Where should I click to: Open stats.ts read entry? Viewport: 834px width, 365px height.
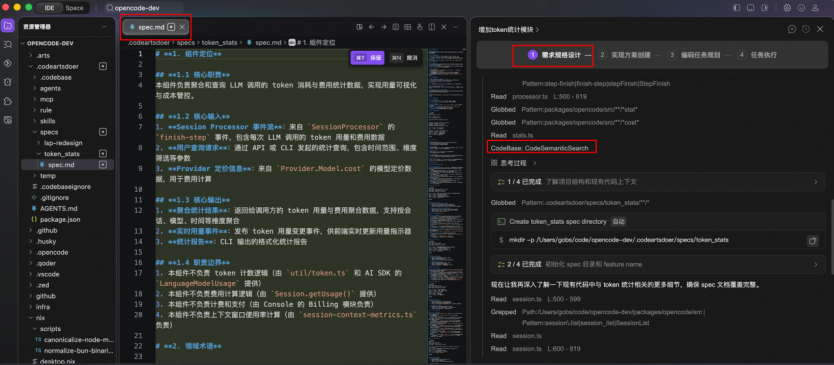pos(512,135)
